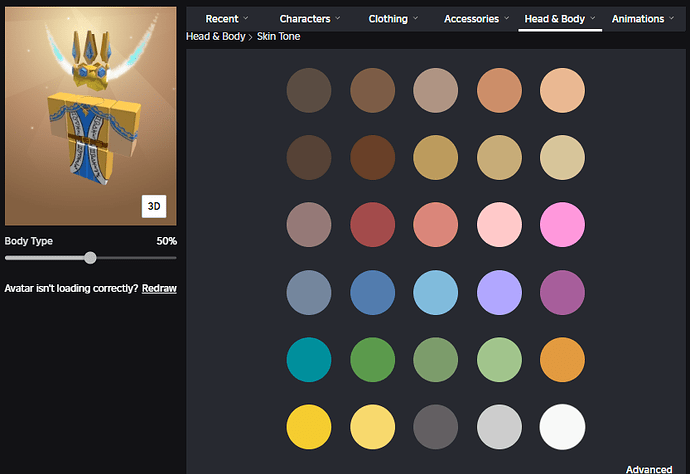Screen dimensions: 690x474
Task: Click the avatar preview thumbnail
Action: (90, 115)
